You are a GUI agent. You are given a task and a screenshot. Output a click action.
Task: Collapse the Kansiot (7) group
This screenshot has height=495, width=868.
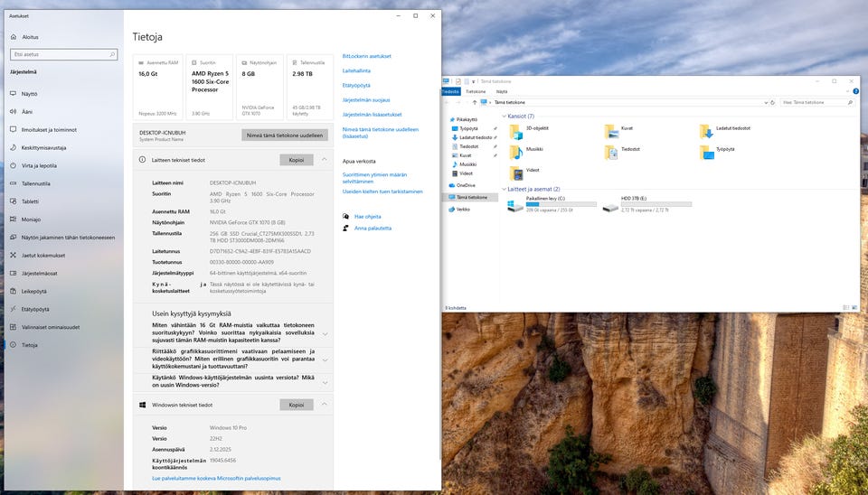pos(505,117)
